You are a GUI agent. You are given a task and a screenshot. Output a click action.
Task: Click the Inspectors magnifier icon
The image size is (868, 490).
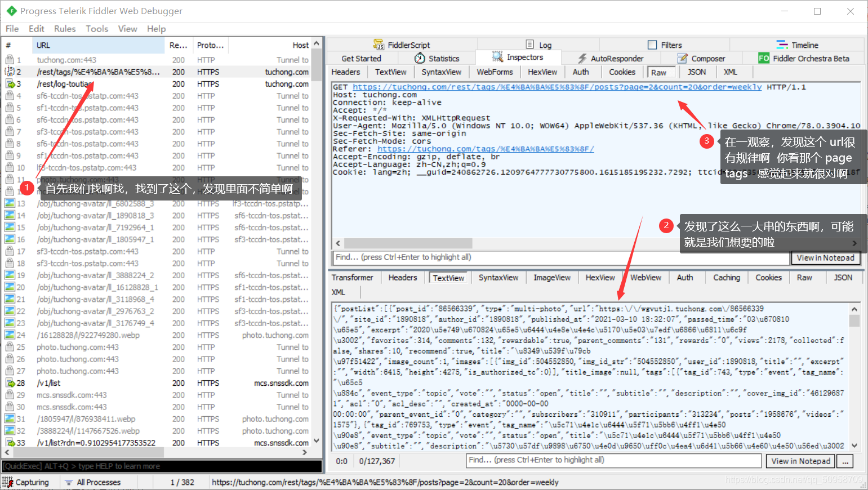pyautogui.click(x=497, y=57)
